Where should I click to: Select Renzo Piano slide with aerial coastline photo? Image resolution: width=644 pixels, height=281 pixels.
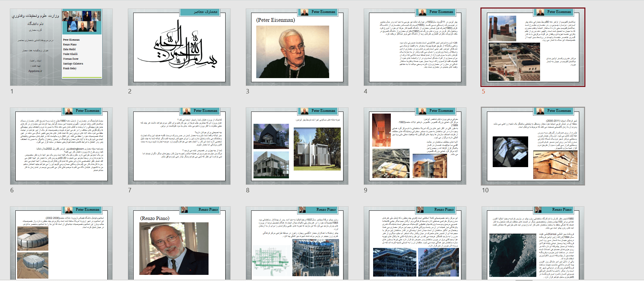point(533,243)
